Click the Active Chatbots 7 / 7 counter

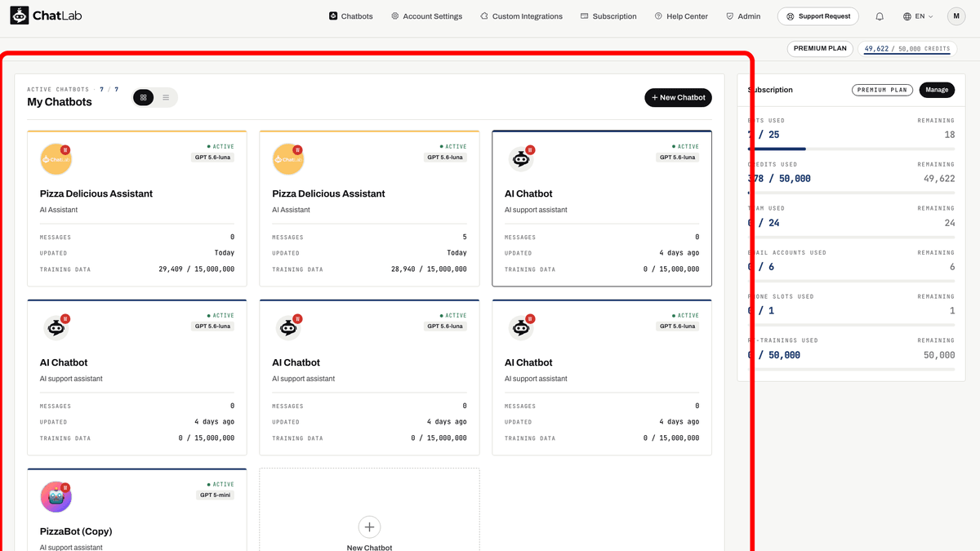tap(73, 89)
